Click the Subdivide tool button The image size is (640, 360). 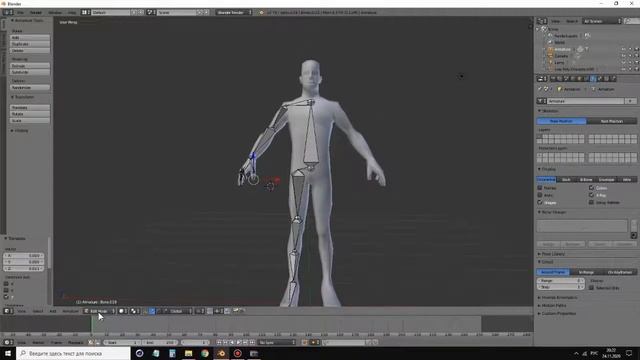[x=30, y=72]
